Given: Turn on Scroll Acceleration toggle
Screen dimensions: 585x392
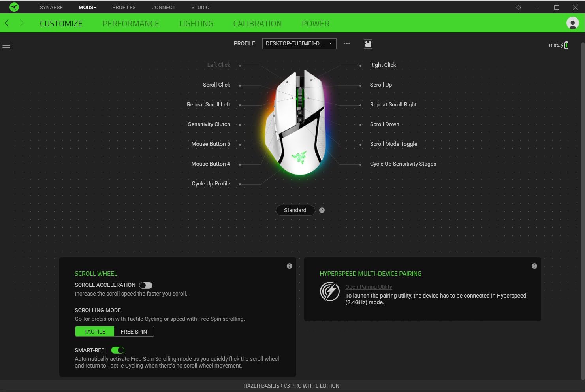Looking at the screenshot, I should (x=146, y=285).
